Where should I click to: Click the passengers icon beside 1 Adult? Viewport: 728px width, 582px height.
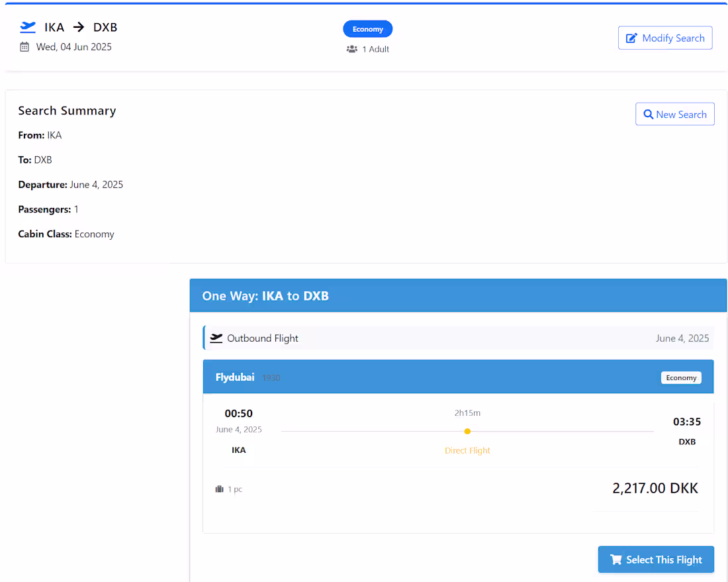tap(351, 49)
